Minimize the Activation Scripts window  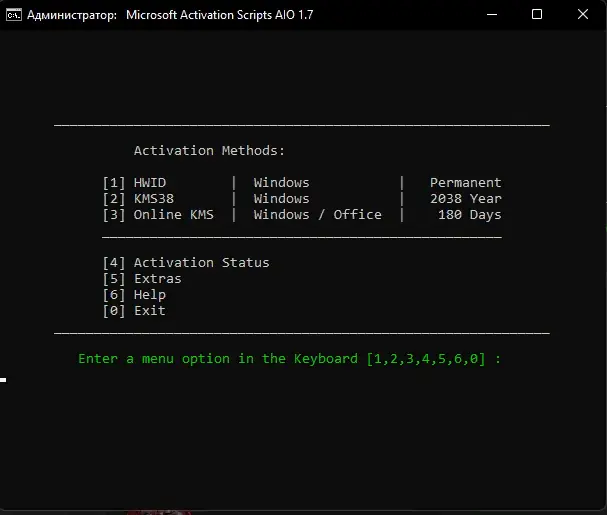(492, 15)
